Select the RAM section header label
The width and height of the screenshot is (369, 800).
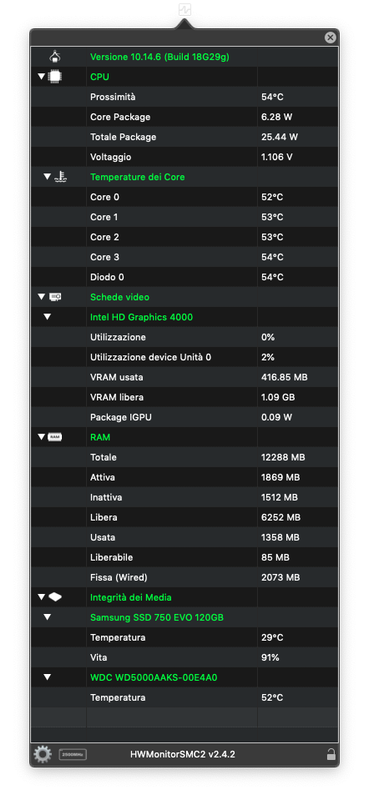[100, 437]
